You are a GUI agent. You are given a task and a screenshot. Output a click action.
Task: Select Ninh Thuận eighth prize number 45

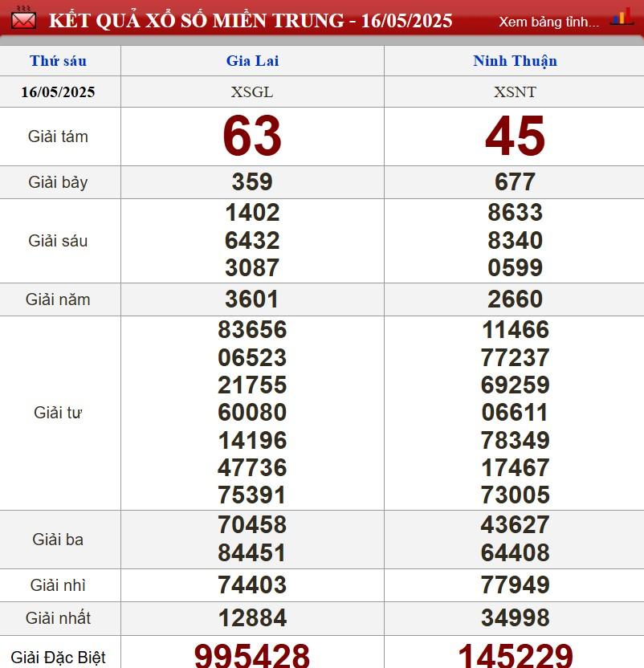pos(515,136)
